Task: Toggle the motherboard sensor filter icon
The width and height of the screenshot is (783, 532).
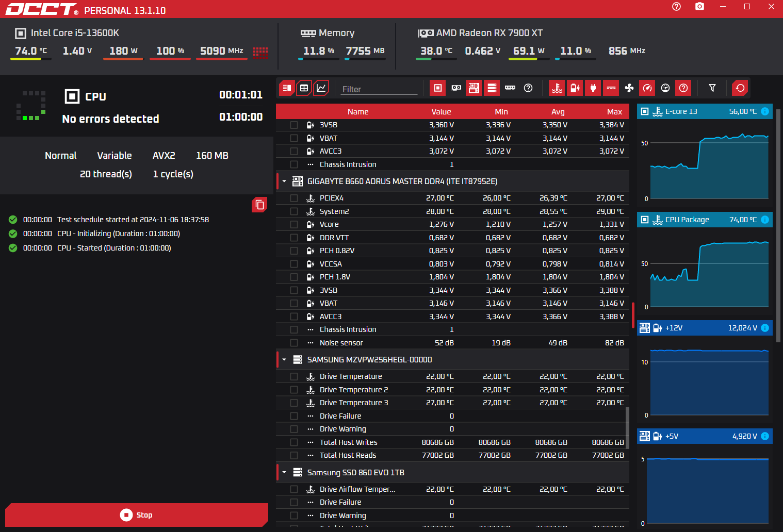Action: click(474, 88)
